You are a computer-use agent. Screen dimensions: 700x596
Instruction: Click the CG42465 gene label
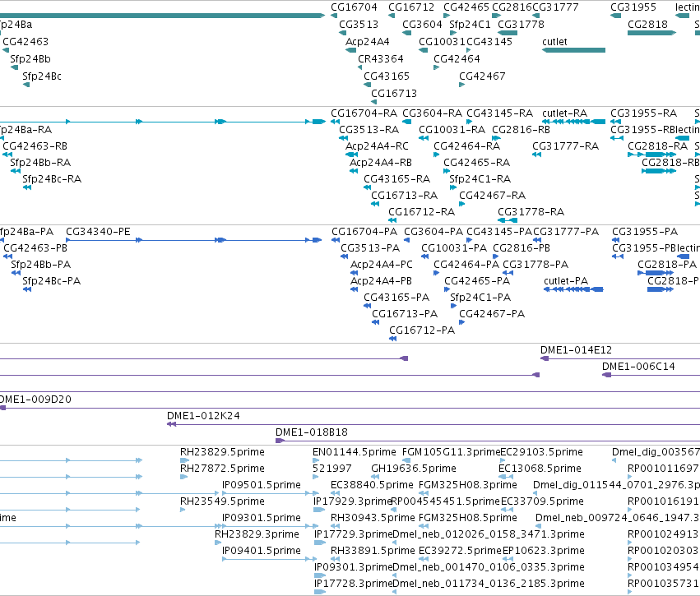466,7
